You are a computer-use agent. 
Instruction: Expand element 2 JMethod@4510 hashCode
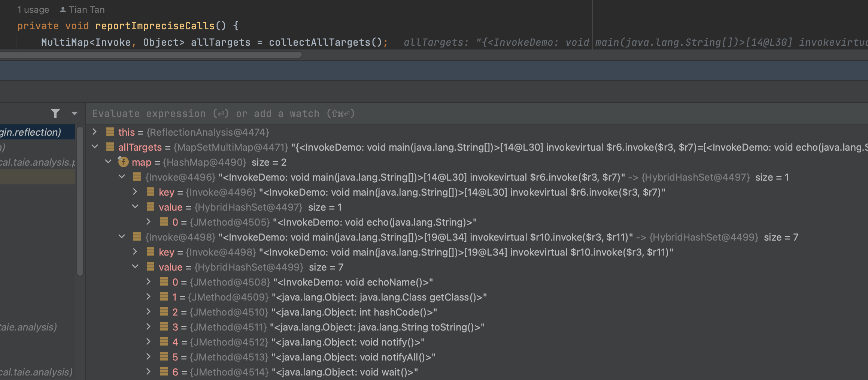click(149, 312)
